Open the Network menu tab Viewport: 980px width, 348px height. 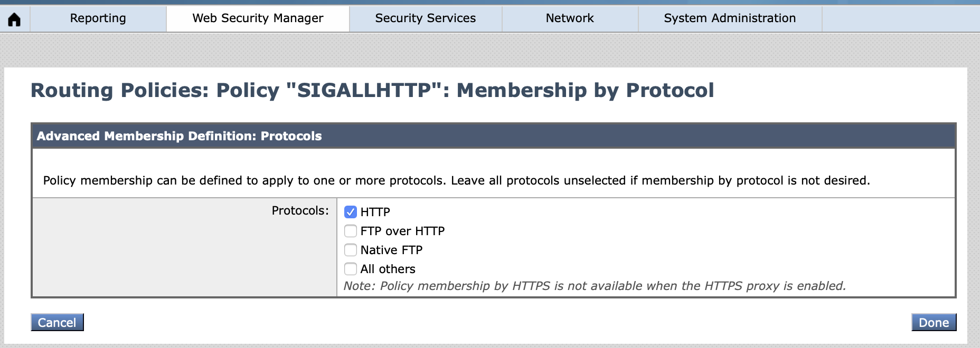click(570, 18)
